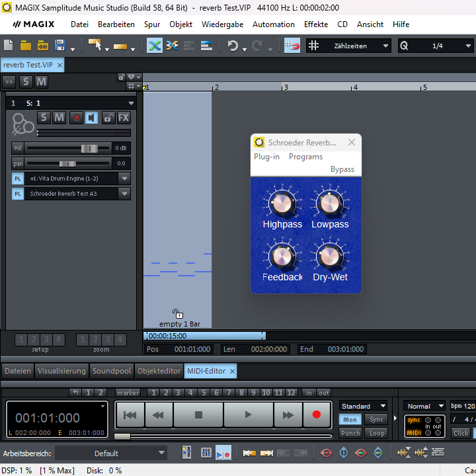
Task: Open project via yellow folder icon
Action: (x=26, y=46)
